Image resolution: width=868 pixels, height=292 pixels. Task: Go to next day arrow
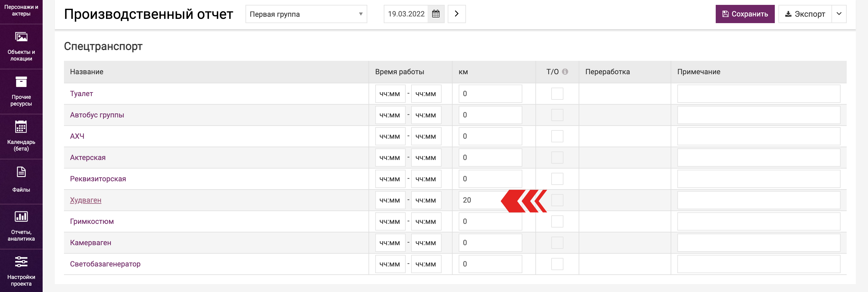pos(457,14)
